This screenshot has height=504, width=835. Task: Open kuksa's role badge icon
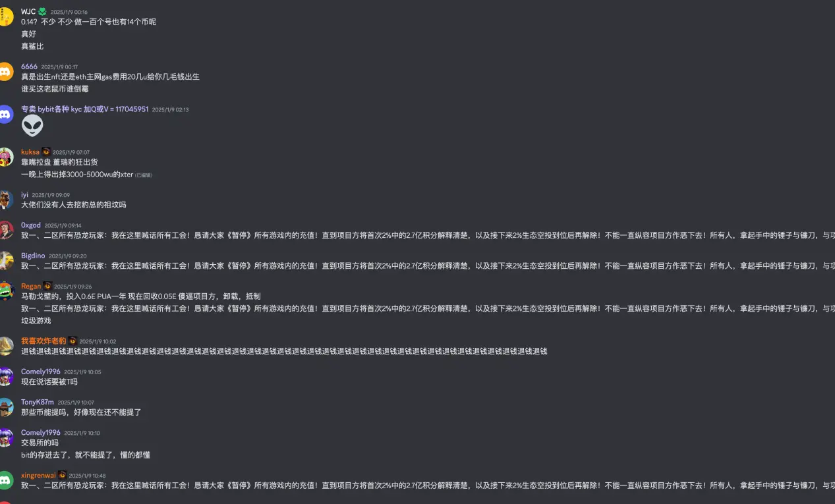pyautogui.click(x=46, y=152)
